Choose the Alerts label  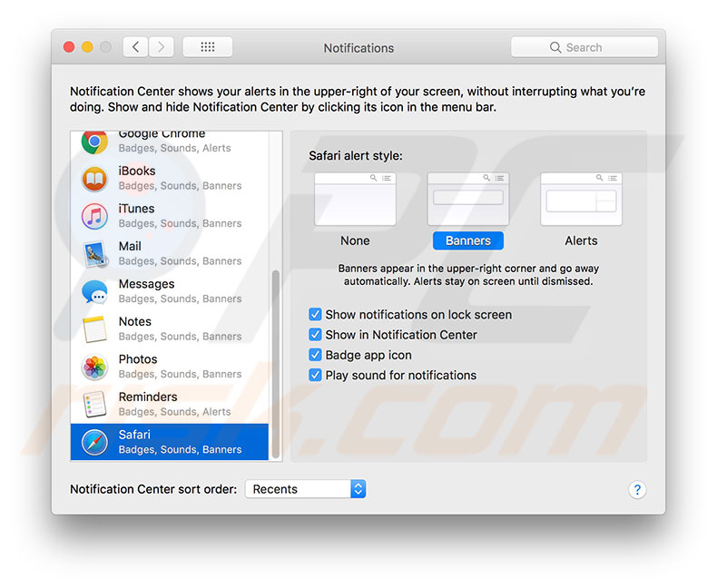(x=581, y=241)
